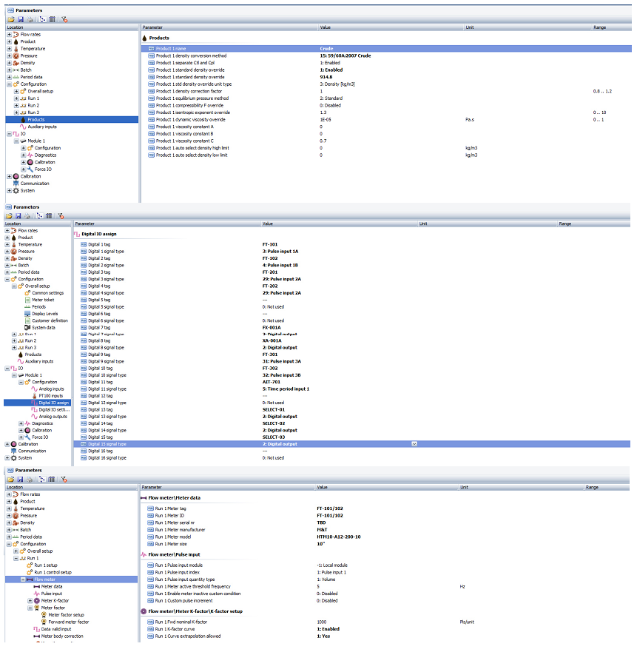Click the Force IO wrench icon in the Products window tree

pyautogui.click(x=30, y=169)
